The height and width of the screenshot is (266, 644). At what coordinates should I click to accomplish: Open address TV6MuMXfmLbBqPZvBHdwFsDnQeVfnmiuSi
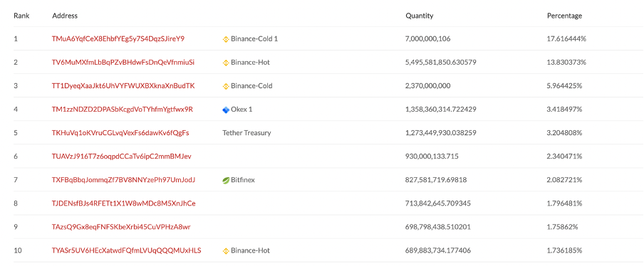[x=123, y=63]
